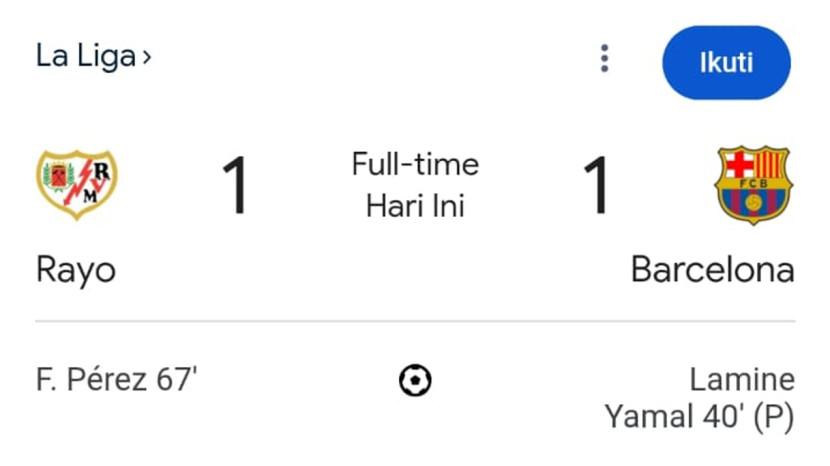Image resolution: width=830 pixels, height=466 pixels.
Task: Click the Rayo Vallecano club crest
Action: click(76, 184)
